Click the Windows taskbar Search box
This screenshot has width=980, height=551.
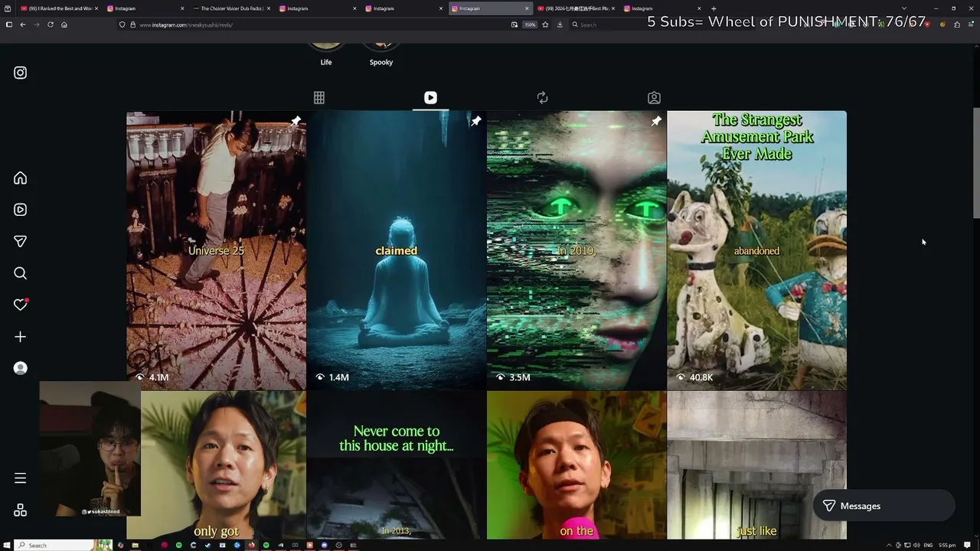click(x=64, y=545)
